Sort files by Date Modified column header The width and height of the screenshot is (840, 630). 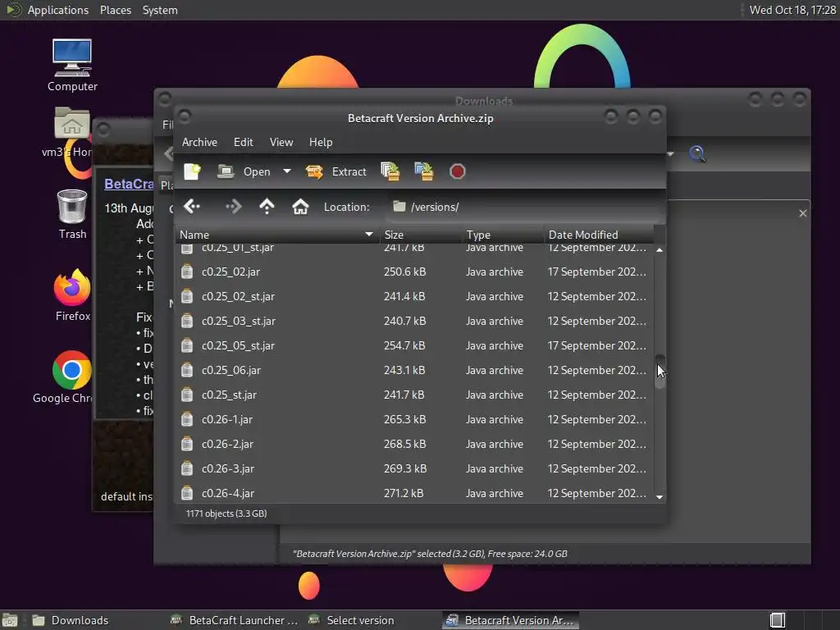point(598,235)
